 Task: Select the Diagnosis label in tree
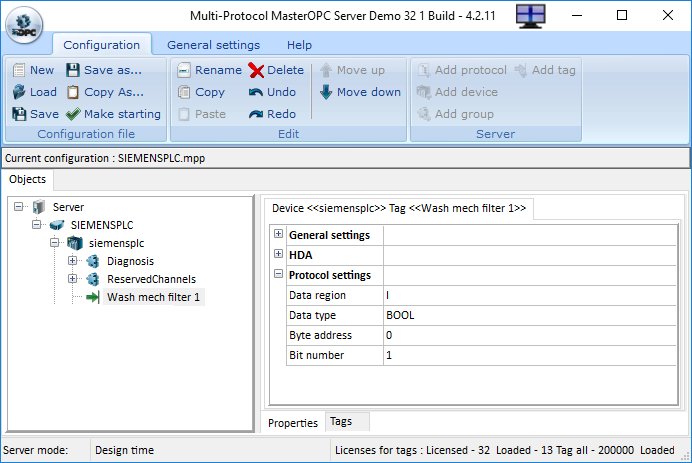click(131, 261)
